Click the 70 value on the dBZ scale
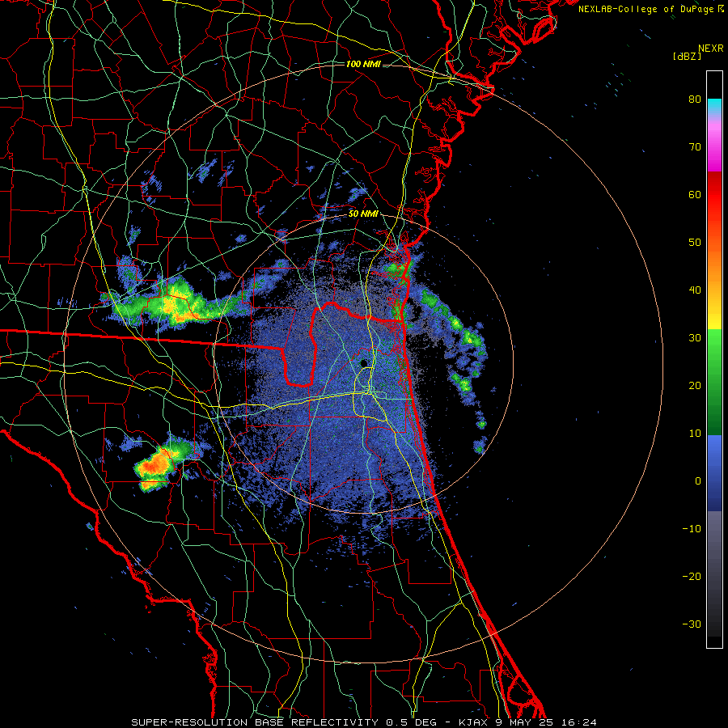This screenshot has width=728, height=728. 695,146
